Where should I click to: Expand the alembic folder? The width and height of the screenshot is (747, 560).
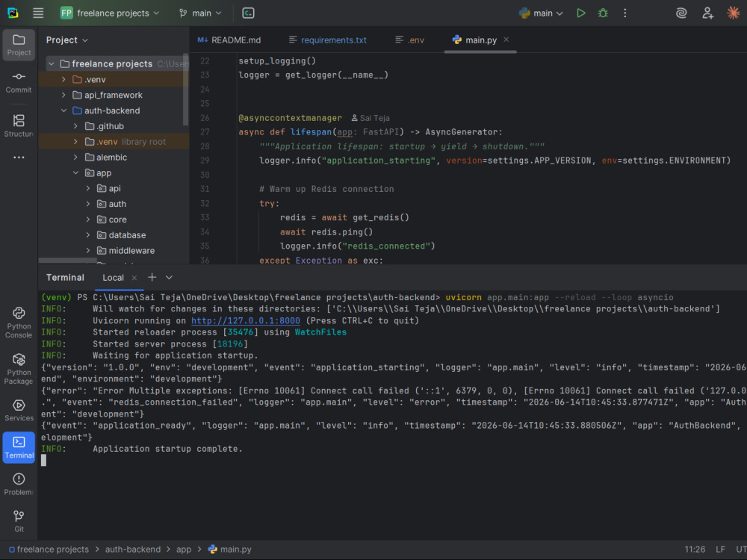pyautogui.click(x=75, y=157)
